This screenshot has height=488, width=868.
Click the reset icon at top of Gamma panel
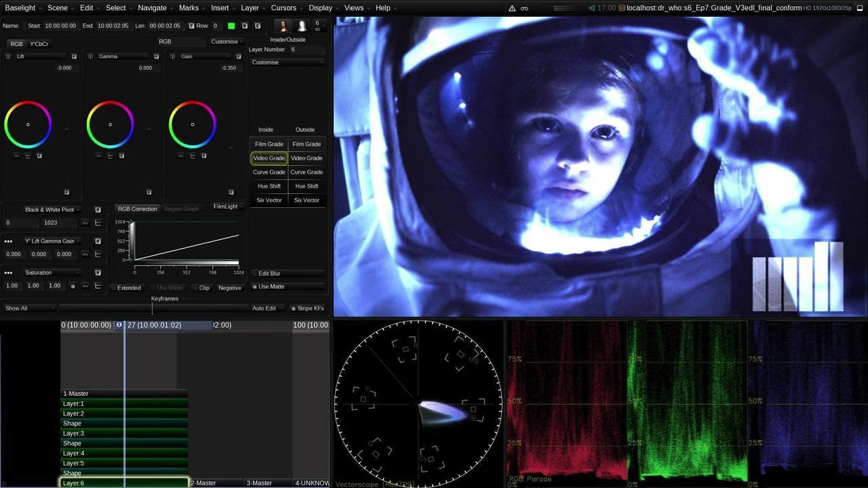(156, 56)
